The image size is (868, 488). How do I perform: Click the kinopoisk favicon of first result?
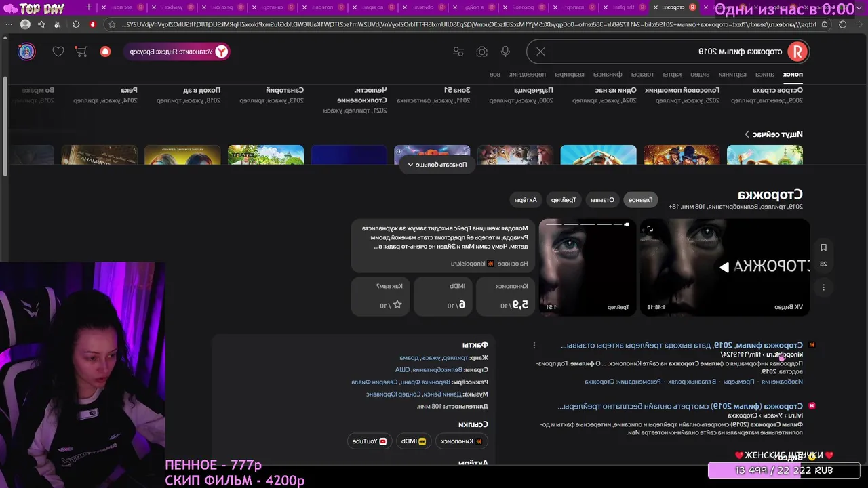[812, 345]
